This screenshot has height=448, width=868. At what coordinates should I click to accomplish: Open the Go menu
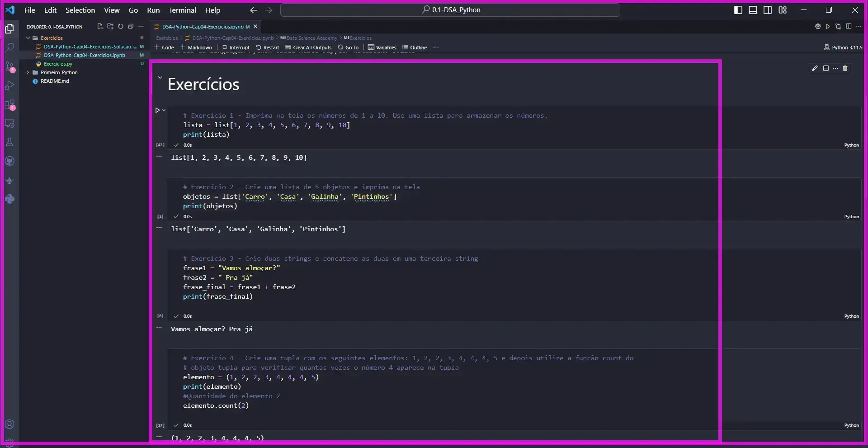[133, 10]
